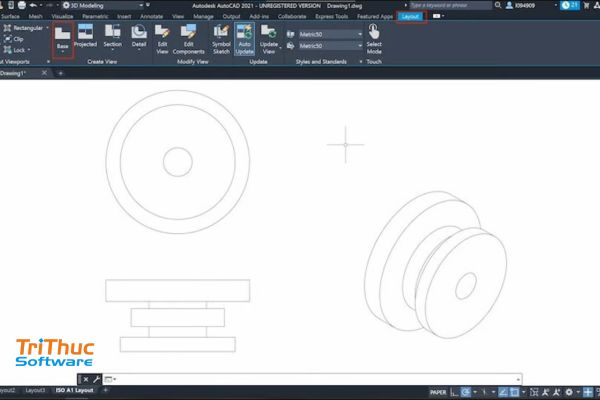
Task: Choose the Rectangular viewport tool
Action: point(23,28)
